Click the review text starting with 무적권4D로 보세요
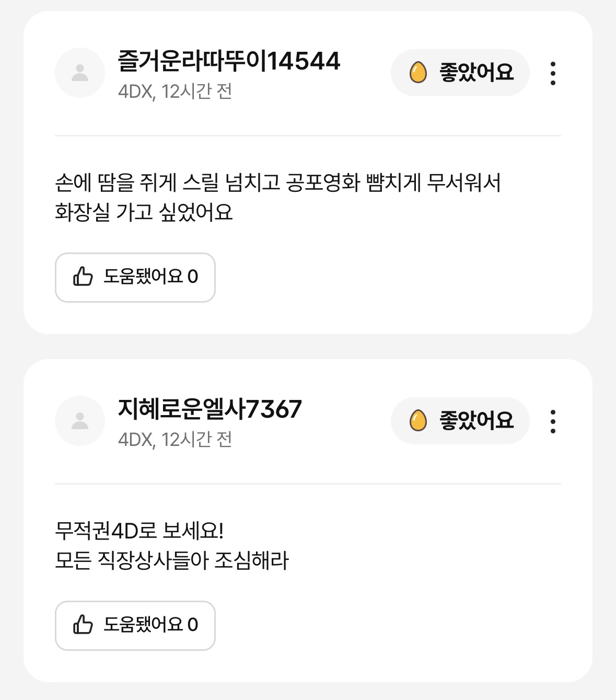Image resolution: width=616 pixels, height=700 pixels. 171,546
